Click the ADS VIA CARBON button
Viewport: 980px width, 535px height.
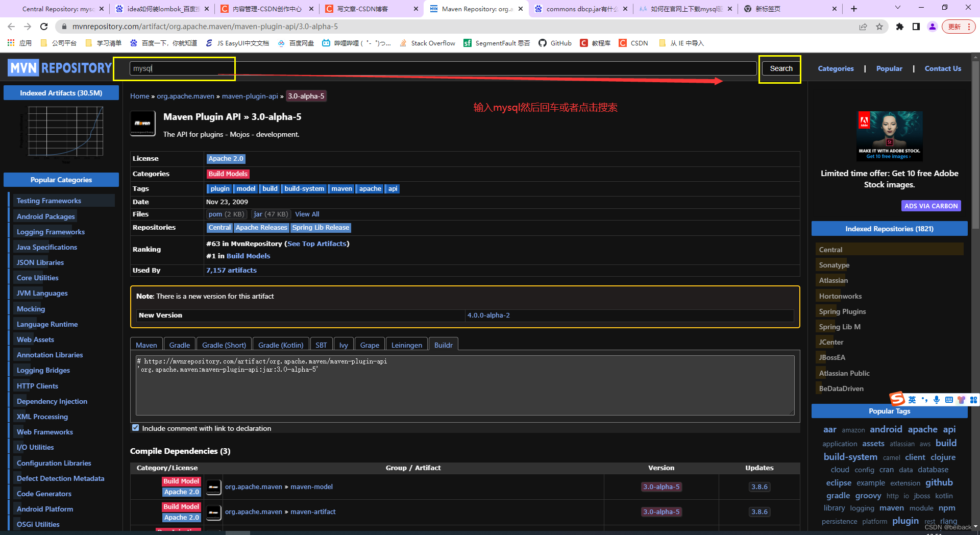[x=931, y=206]
